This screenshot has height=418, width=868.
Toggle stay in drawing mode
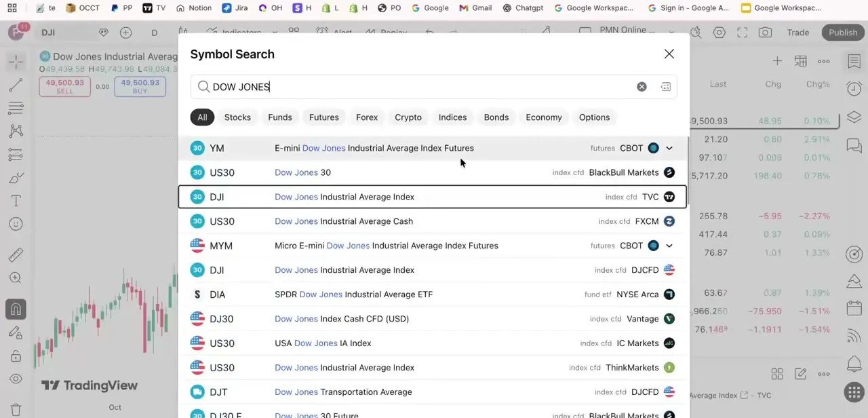[x=16, y=332]
